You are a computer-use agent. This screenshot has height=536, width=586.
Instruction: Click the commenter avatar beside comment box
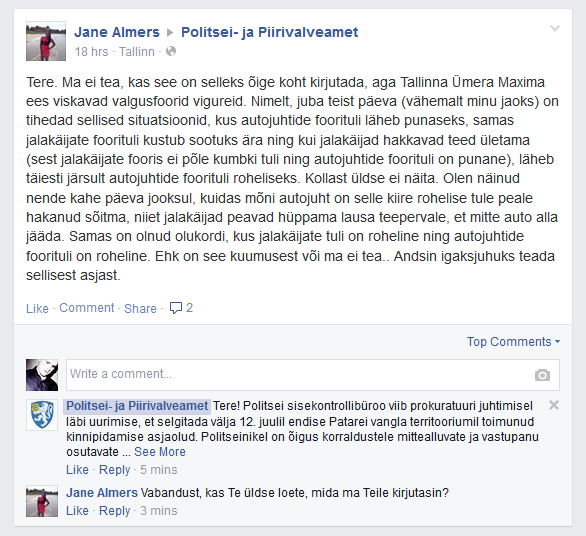[42, 375]
